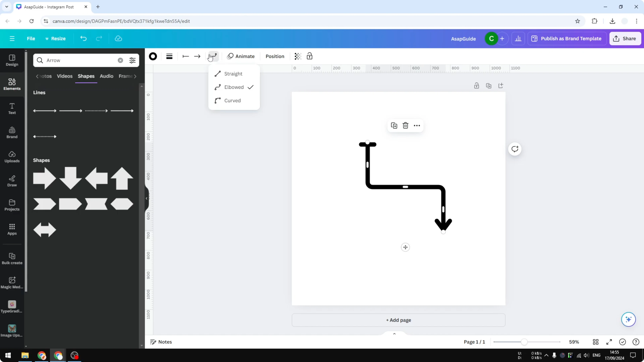Click Publish as Brand Template
644x362 pixels.
(567, 38)
